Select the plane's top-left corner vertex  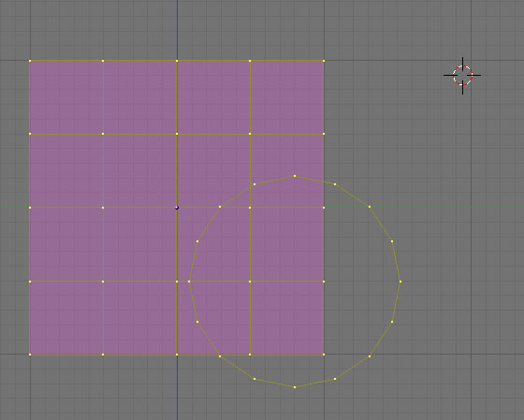[30, 61]
